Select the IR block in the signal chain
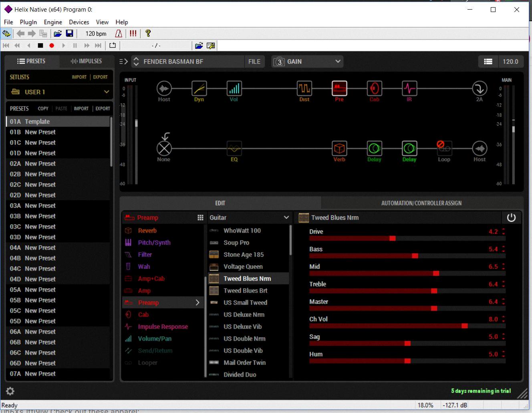 [x=409, y=89]
